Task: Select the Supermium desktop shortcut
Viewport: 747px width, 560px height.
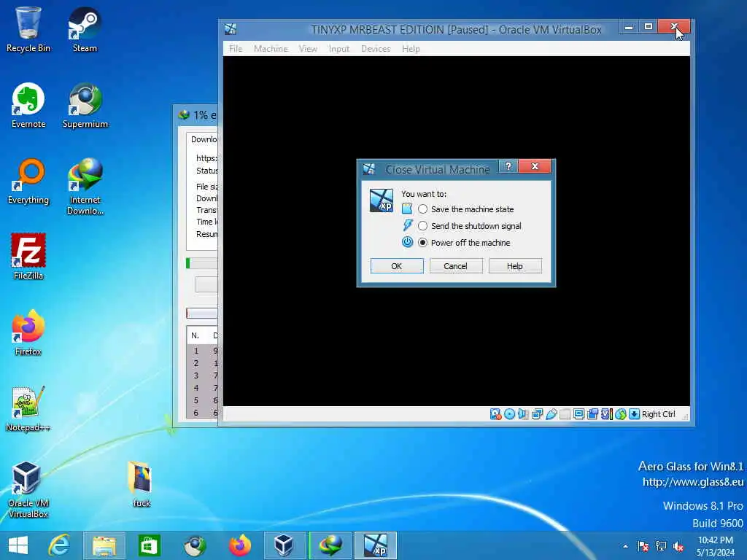Action: click(x=85, y=106)
